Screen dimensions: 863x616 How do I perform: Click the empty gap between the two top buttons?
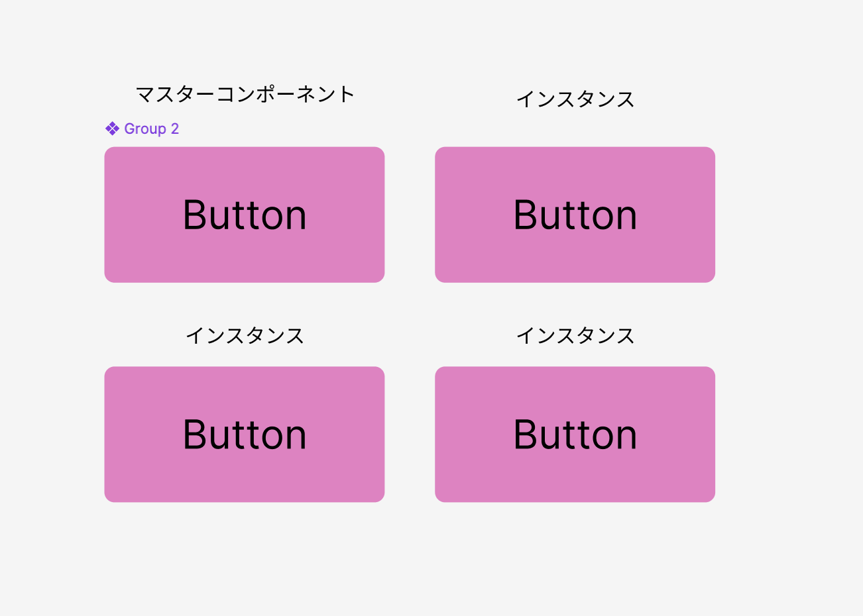click(410, 215)
